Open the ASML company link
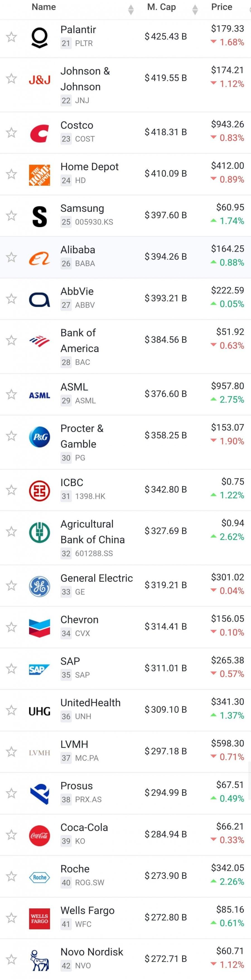This screenshot has height=980, width=251. pos(74,387)
